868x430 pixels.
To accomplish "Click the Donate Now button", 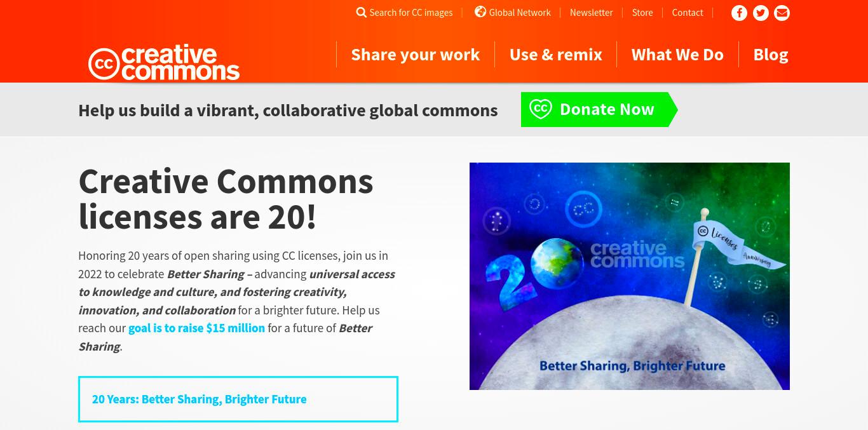I will (x=599, y=109).
